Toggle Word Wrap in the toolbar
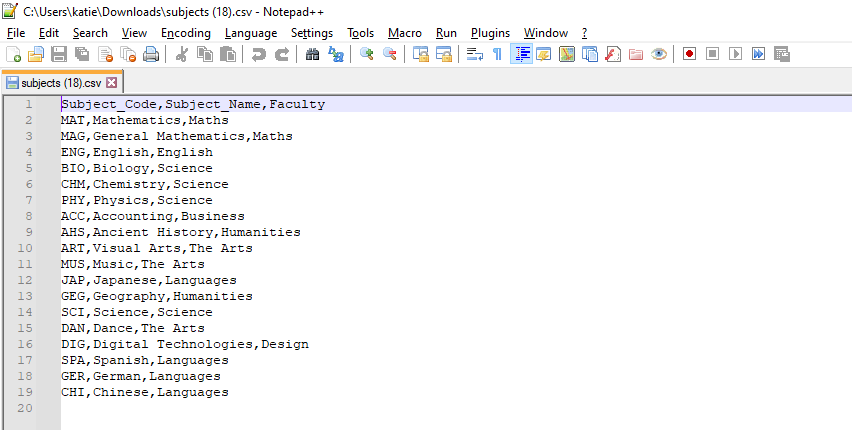This screenshot has height=430, width=852. (x=475, y=54)
